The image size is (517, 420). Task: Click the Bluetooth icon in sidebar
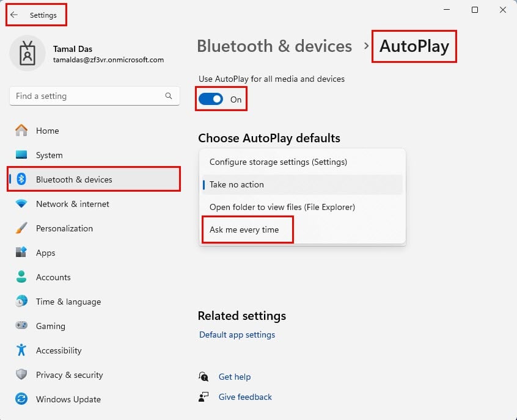(x=21, y=179)
